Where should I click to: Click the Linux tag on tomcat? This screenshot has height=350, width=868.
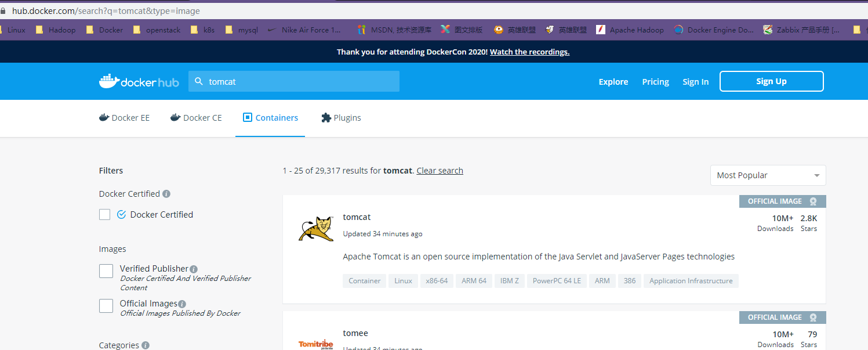click(x=403, y=281)
